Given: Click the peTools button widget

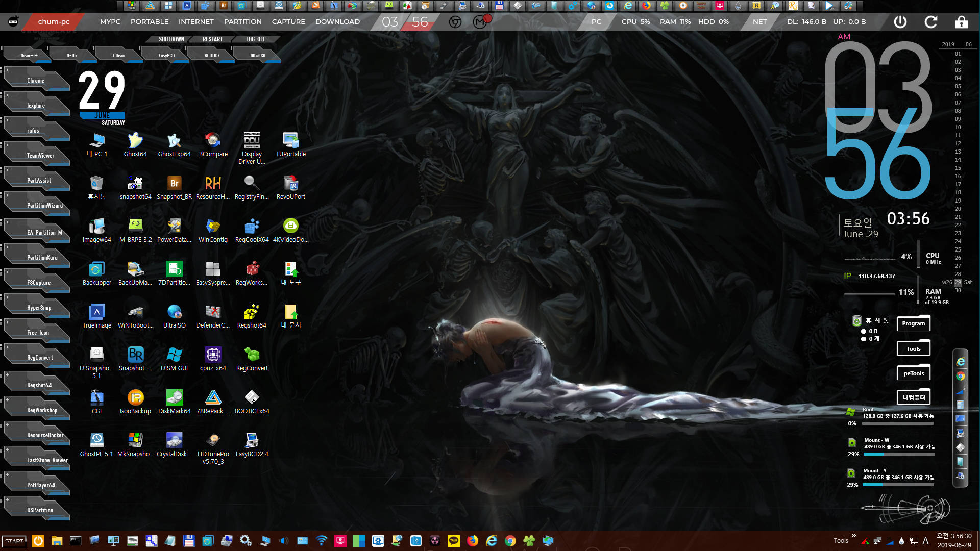Looking at the screenshot, I should 913,373.
